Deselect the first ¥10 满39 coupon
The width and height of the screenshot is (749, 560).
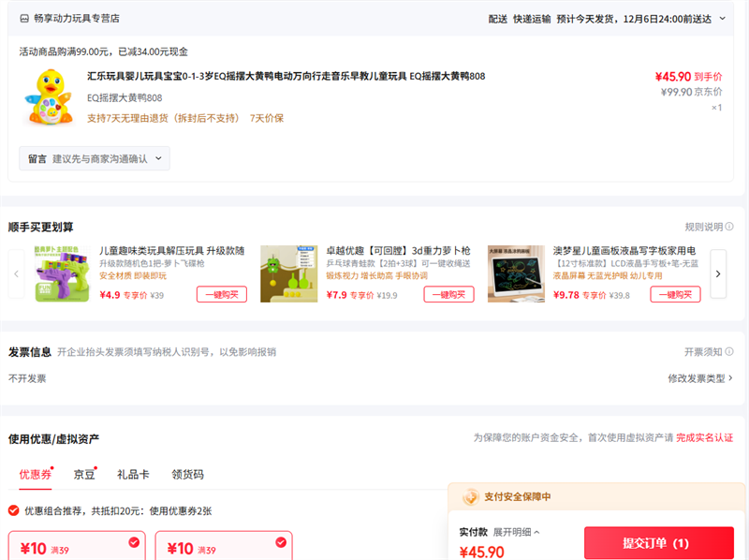click(x=134, y=541)
